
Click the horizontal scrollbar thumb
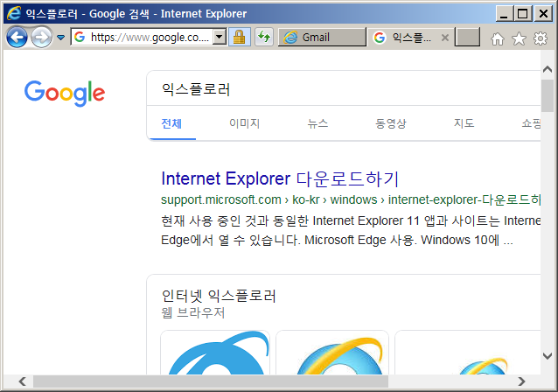tap(211, 381)
